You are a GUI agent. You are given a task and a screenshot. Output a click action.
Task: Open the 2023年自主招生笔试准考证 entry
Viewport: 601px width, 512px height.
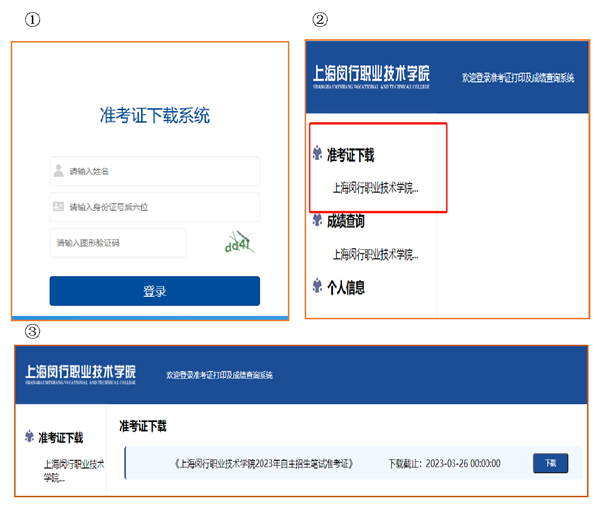point(264,464)
